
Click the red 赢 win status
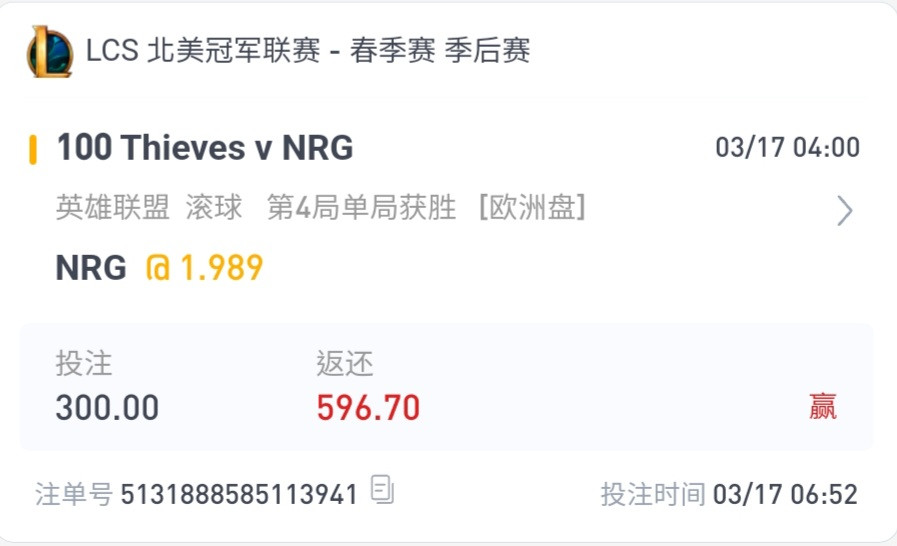coord(823,407)
